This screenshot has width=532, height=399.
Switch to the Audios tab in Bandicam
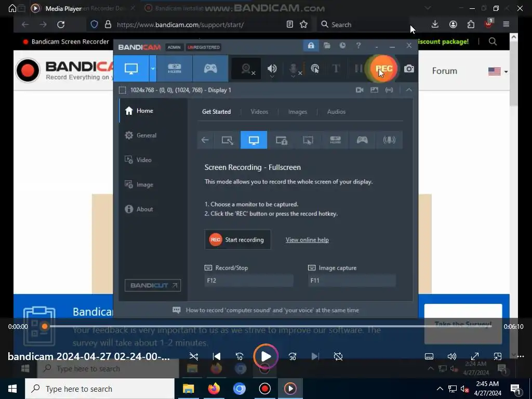coord(336,112)
